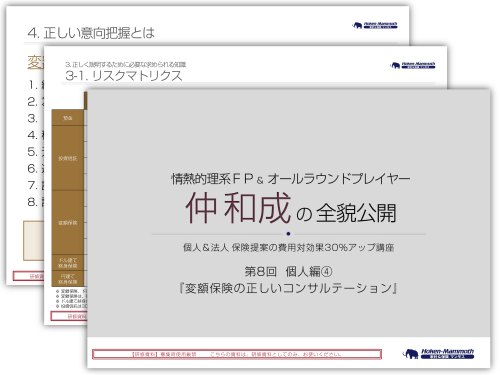
Task: Click the 第8回 個人編④ line
Action: coord(288,272)
